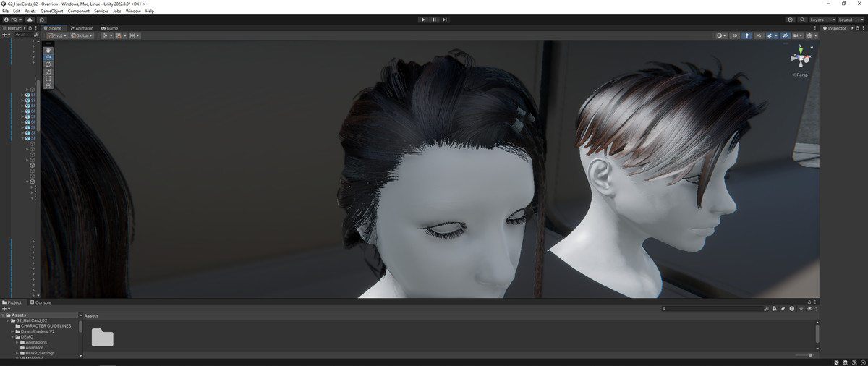Toggle Pivot handle position
Viewport: 868px width, 366px height.
[57, 35]
